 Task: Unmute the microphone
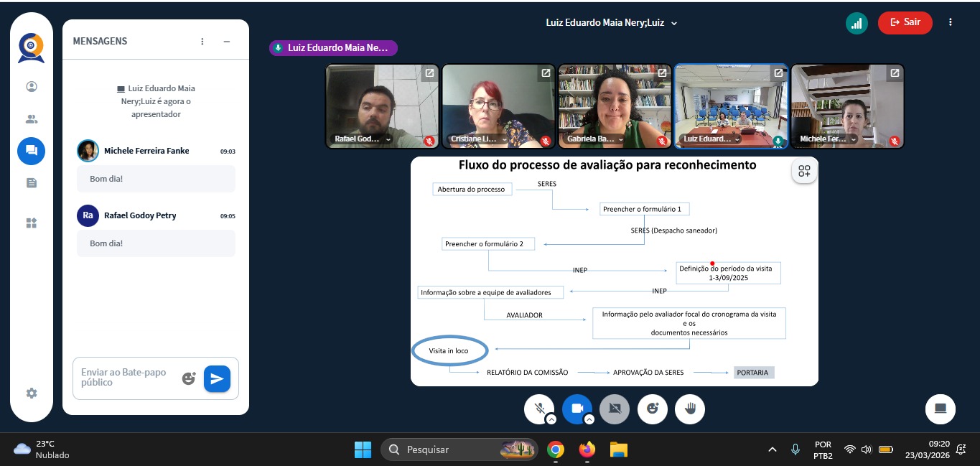[x=539, y=409]
